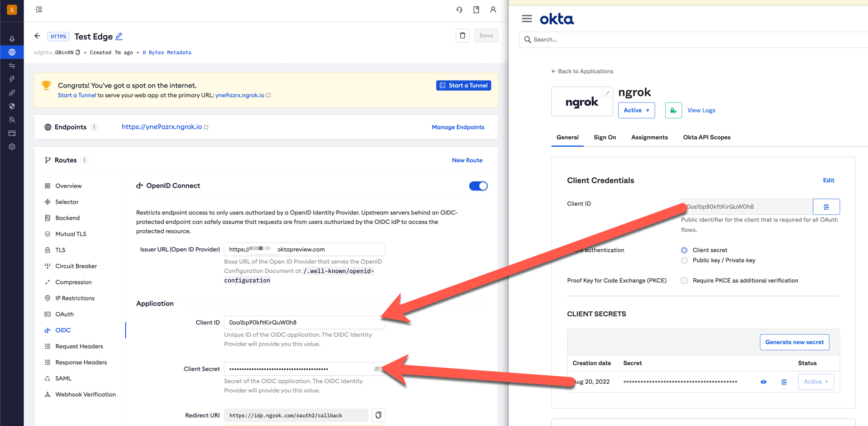The height and width of the screenshot is (426, 868).
Task: Check Require PKCE as additional verification
Action: (x=683, y=280)
